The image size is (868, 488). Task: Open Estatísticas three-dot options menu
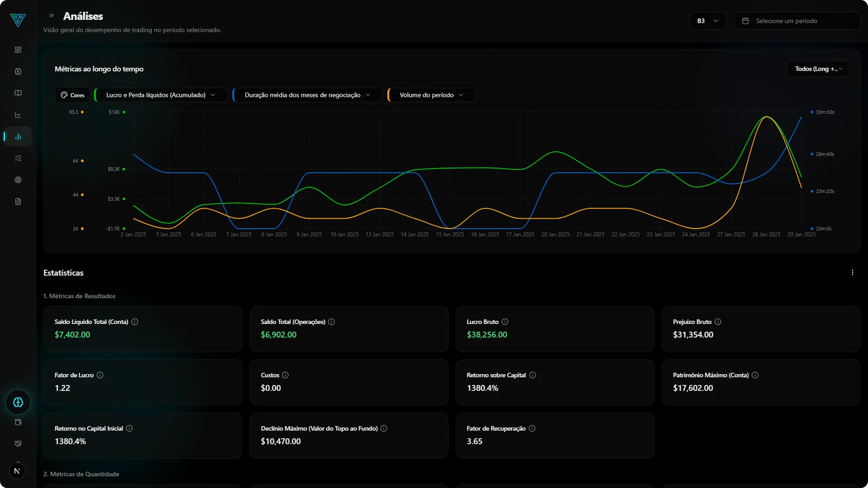[853, 273]
